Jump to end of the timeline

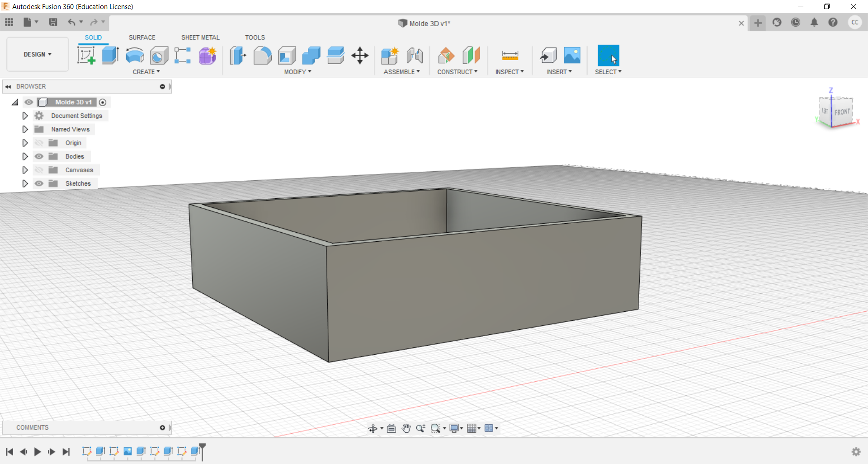coord(66,452)
